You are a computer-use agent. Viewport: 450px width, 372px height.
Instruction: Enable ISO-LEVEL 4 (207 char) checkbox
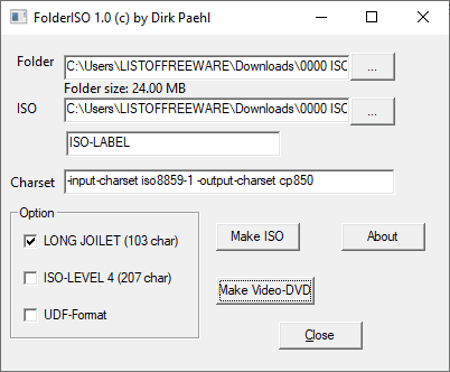pos(30,278)
